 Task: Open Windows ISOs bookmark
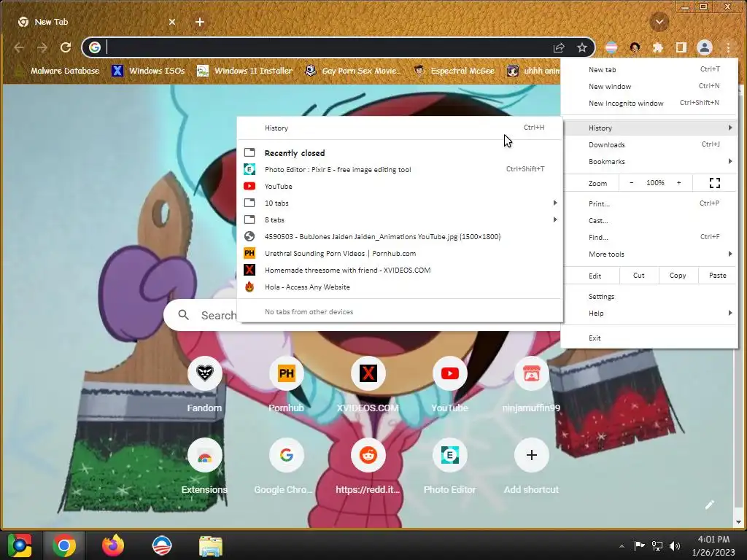(x=148, y=71)
